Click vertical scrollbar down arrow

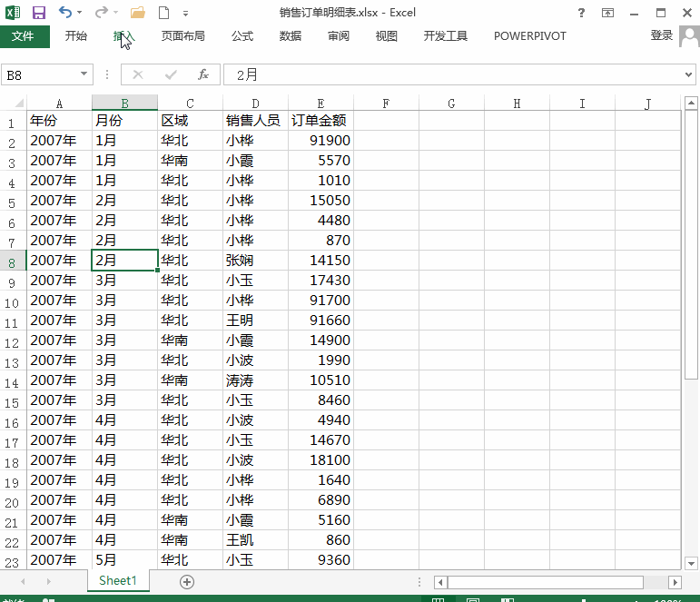pos(691,563)
